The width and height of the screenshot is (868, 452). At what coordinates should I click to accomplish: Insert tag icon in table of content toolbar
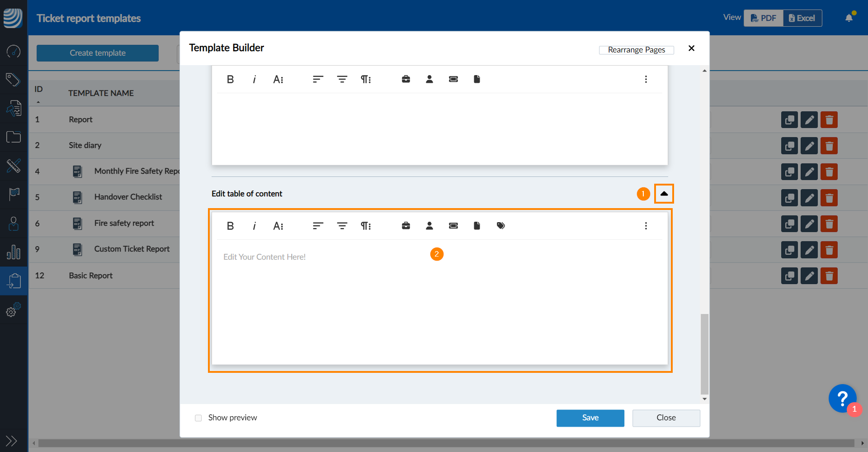pyautogui.click(x=500, y=226)
